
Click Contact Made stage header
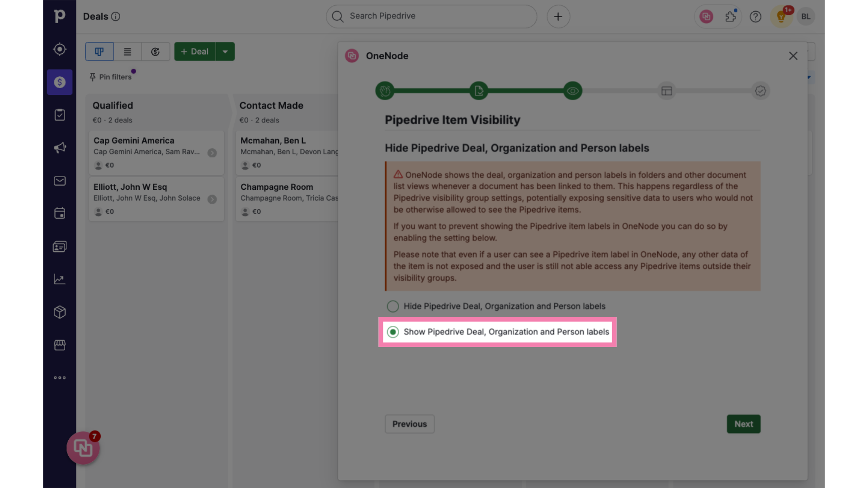tap(271, 105)
